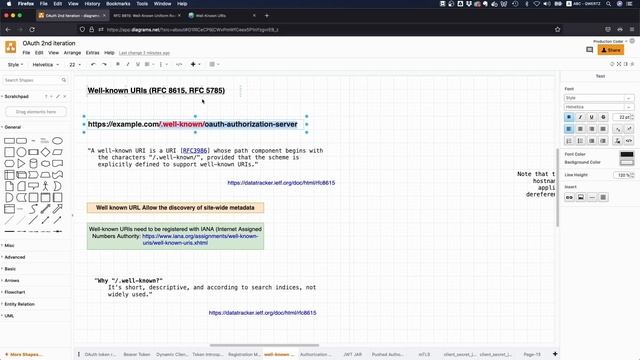Open the File menu in diagrams.net
Screen dimensions: 640x360
pos(26,53)
